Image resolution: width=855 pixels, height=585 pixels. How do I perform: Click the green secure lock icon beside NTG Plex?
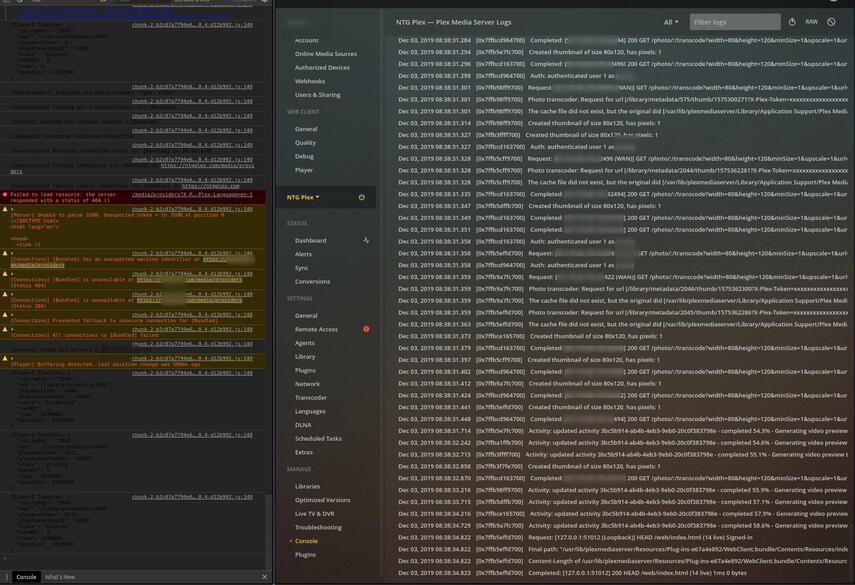(x=362, y=197)
